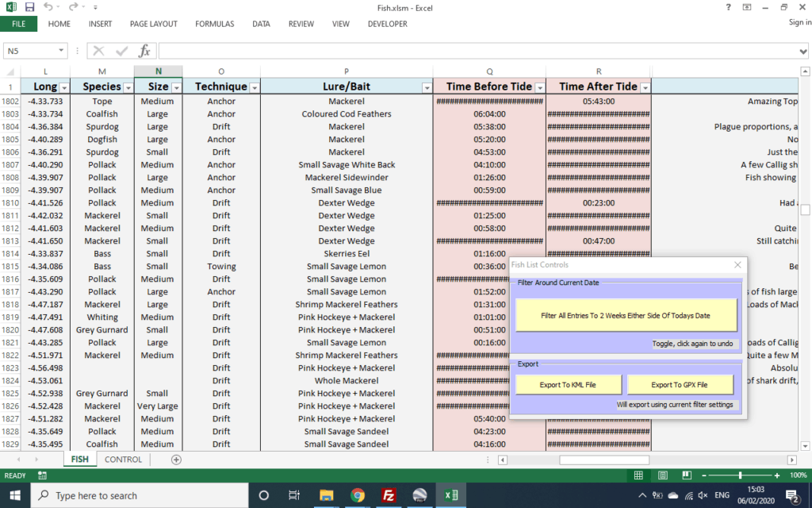Open the Species column filter dropdown

128,86
